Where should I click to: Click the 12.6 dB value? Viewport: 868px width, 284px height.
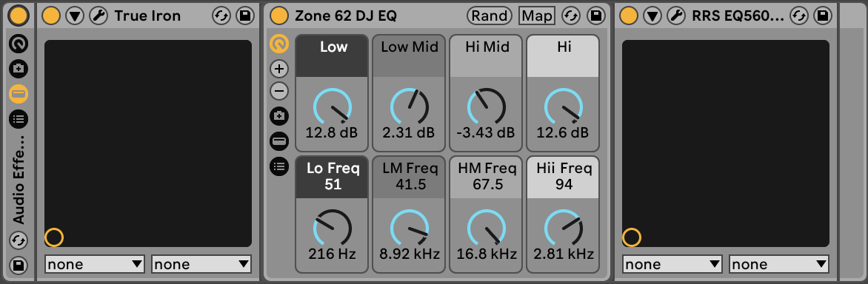563,133
